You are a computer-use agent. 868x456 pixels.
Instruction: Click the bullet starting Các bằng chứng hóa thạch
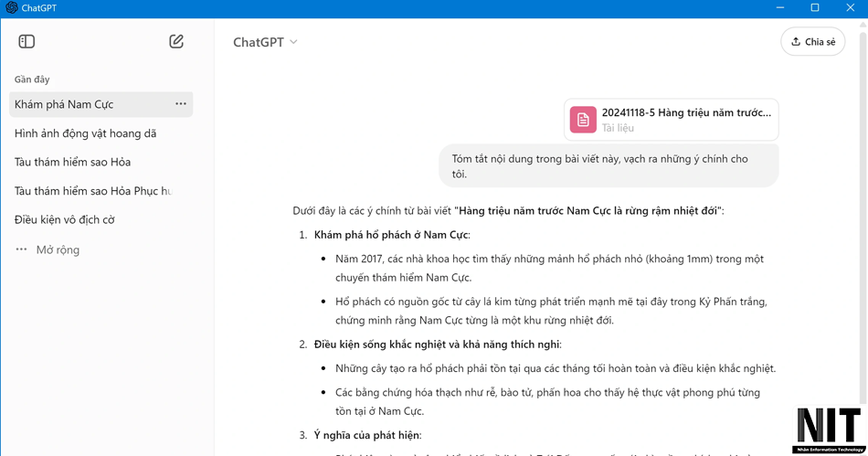point(547,402)
